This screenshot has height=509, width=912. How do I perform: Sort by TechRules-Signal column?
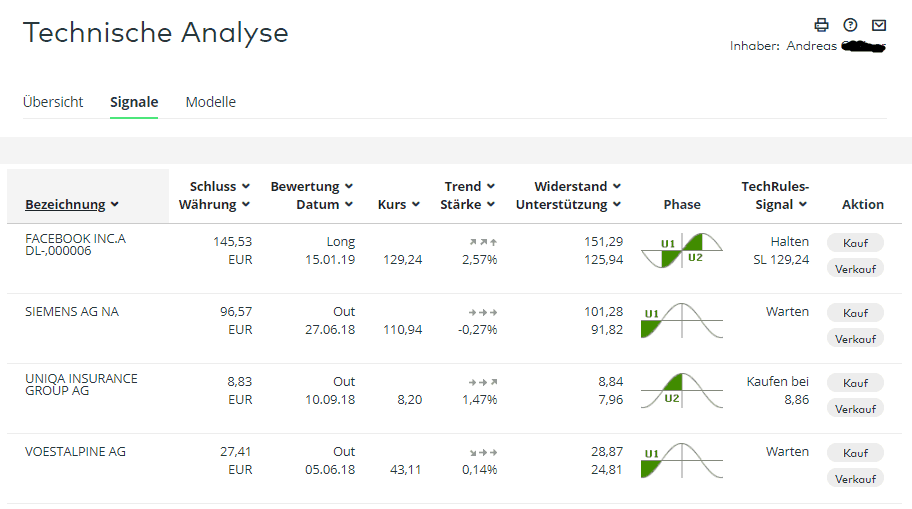tap(775, 195)
